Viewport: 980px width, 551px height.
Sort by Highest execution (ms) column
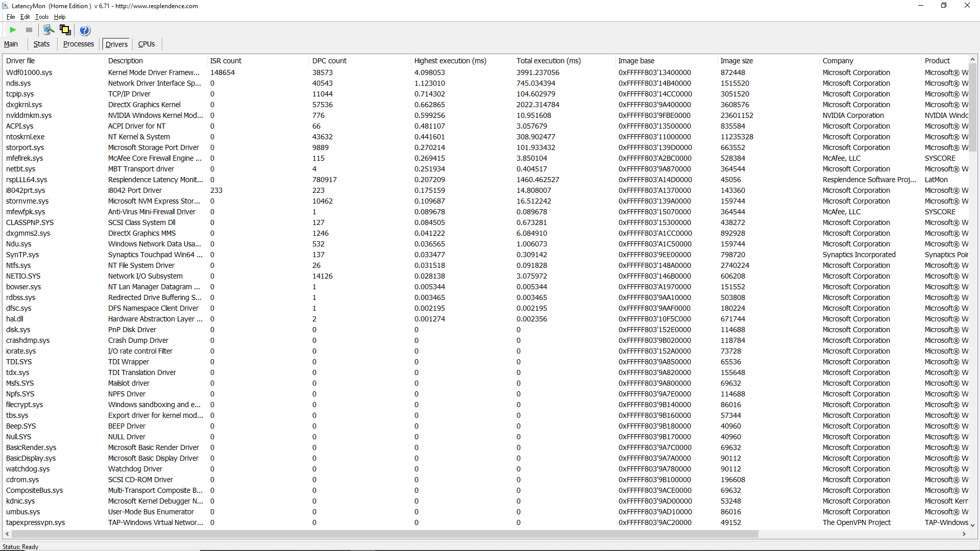(x=450, y=61)
